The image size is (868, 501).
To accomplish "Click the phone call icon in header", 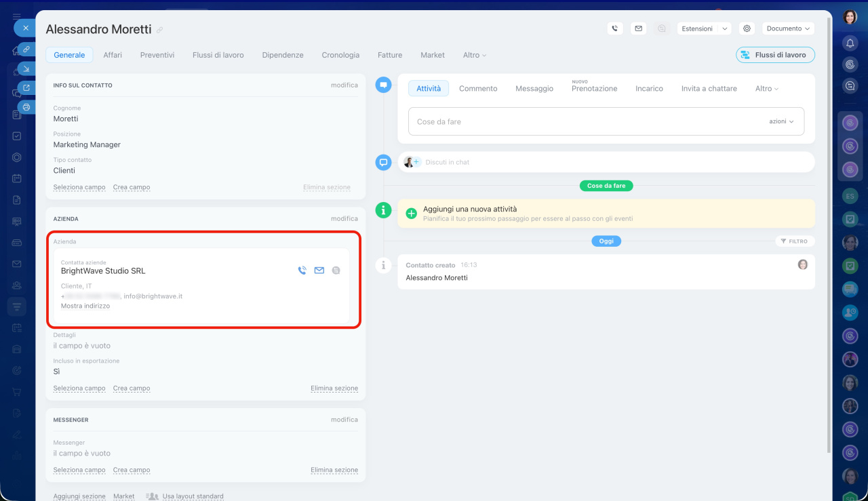I will point(614,28).
